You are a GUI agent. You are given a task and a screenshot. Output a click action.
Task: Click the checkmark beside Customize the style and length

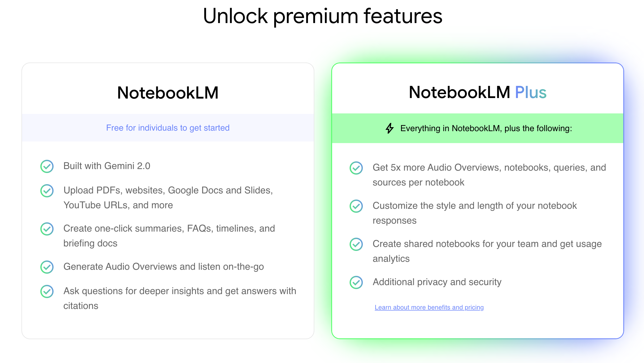[356, 206]
